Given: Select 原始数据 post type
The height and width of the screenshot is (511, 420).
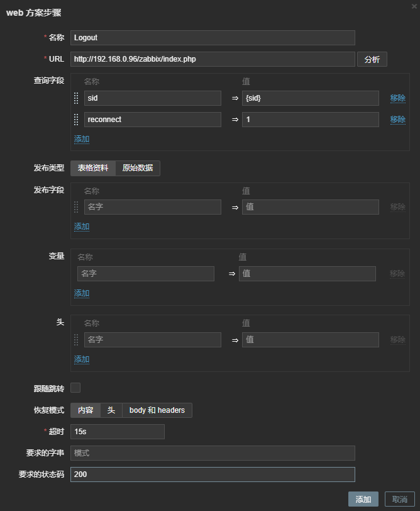Looking at the screenshot, I should tap(138, 168).
